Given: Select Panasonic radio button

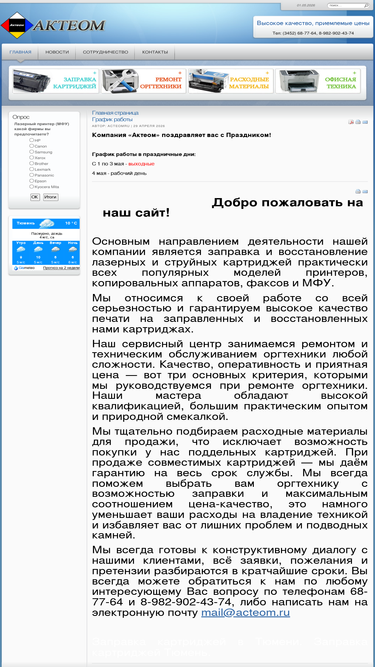Looking at the screenshot, I should click(31, 175).
